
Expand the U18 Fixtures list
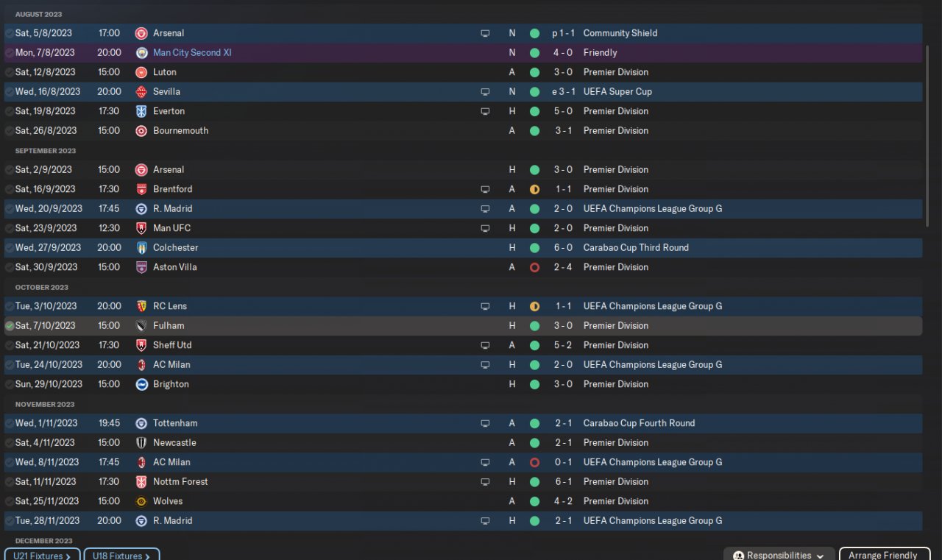click(x=121, y=556)
